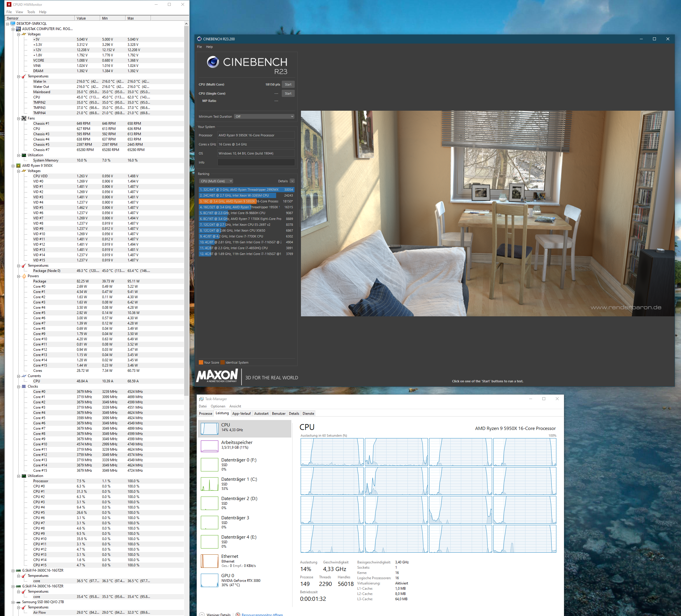Select the Datenträger 0 (F:) thumbnail

click(209, 464)
